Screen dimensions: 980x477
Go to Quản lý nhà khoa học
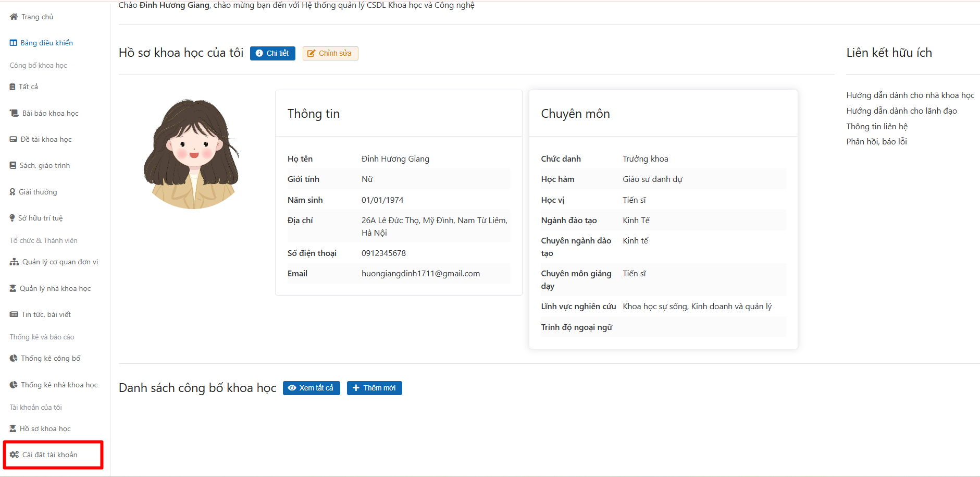pyautogui.click(x=55, y=288)
